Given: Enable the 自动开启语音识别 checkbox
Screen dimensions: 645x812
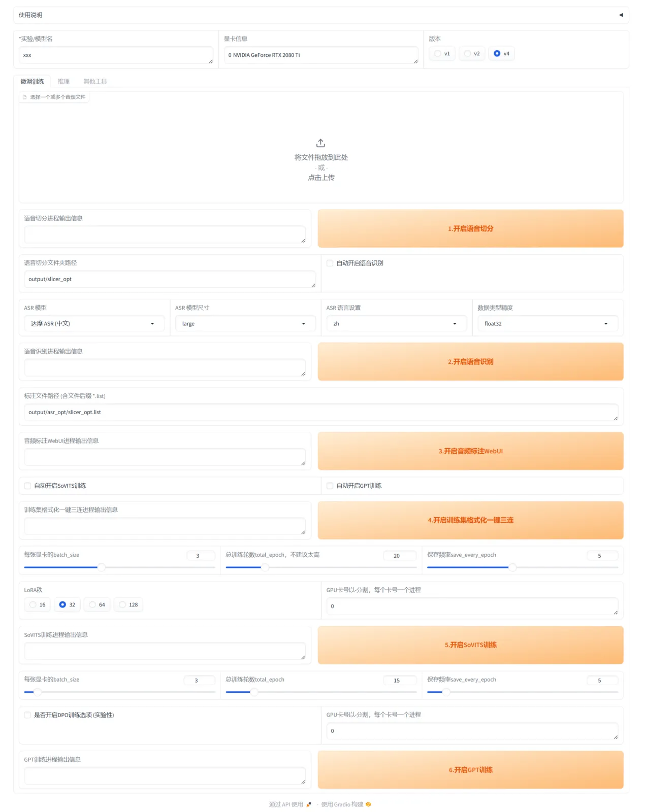Looking at the screenshot, I should [x=330, y=263].
